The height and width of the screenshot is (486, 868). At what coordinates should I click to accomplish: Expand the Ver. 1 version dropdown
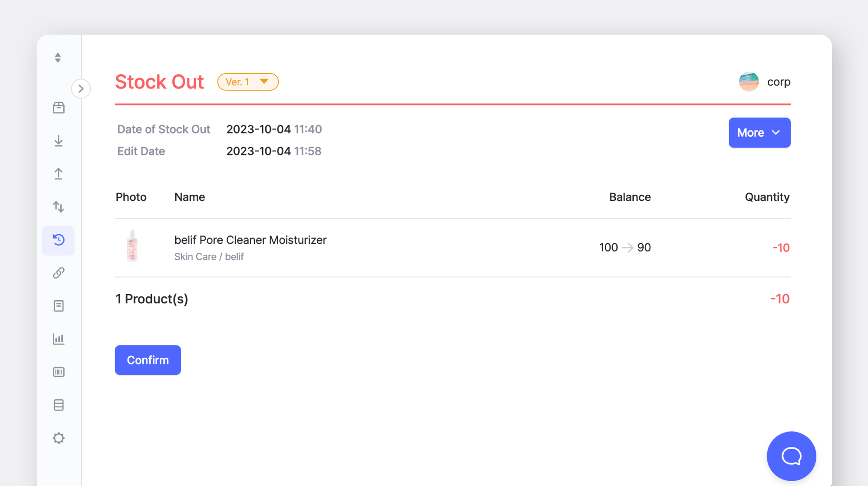[247, 82]
